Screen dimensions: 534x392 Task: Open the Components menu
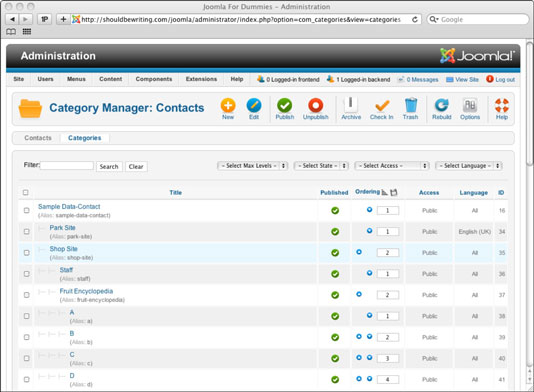(154, 79)
